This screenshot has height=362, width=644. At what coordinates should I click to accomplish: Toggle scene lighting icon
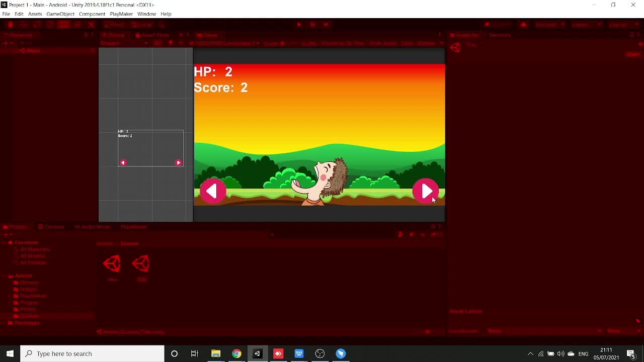coord(171,43)
